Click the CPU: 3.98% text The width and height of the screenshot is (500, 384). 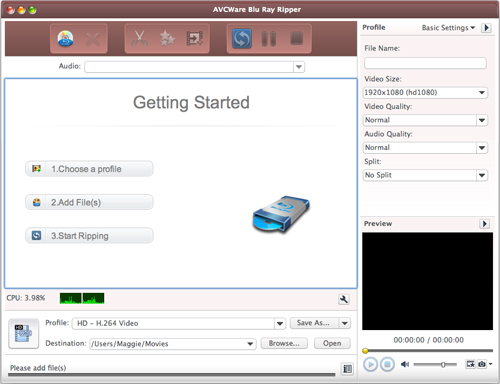pyautogui.click(x=26, y=298)
